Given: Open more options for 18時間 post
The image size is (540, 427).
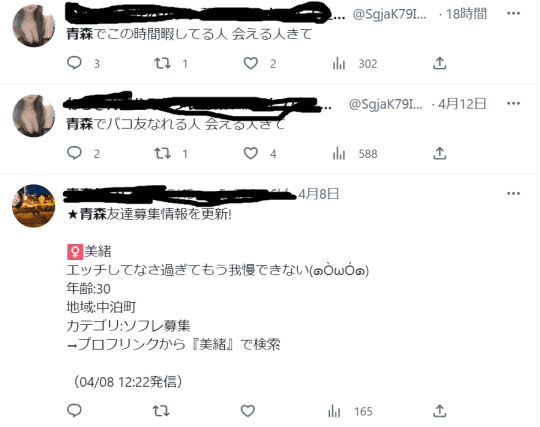Looking at the screenshot, I should [x=513, y=13].
